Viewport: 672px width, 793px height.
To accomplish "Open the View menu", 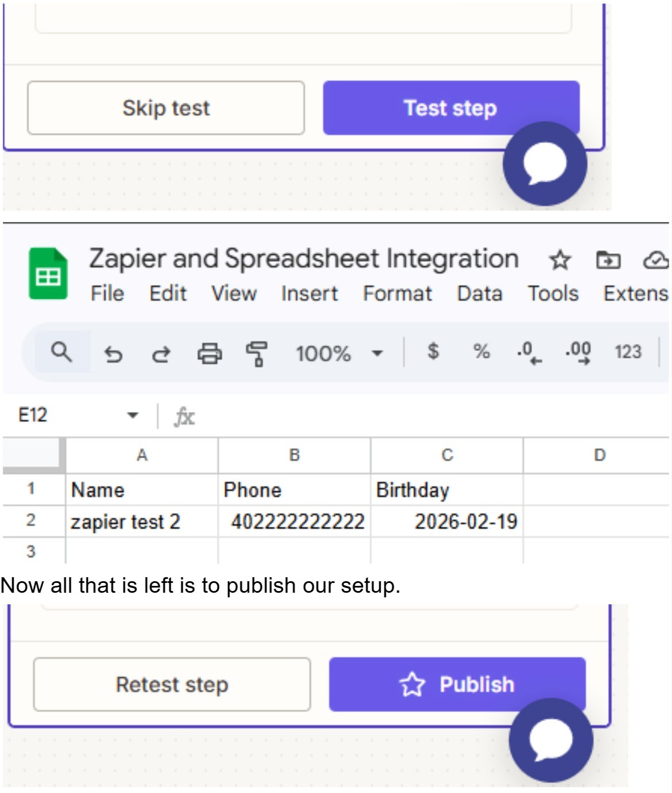I will 234,293.
